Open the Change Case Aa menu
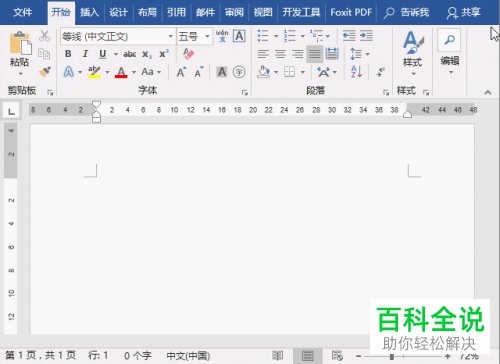 pyautogui.click(x=148, y=72)
